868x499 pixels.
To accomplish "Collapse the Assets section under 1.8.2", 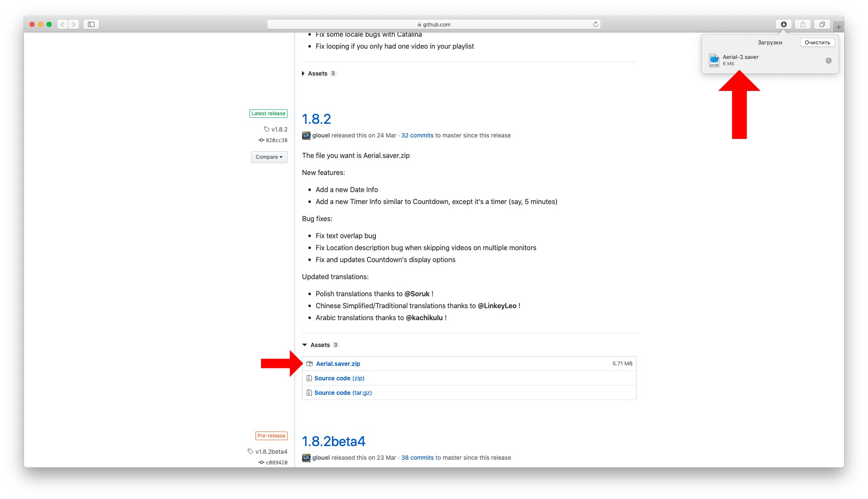I will point(321,345).
